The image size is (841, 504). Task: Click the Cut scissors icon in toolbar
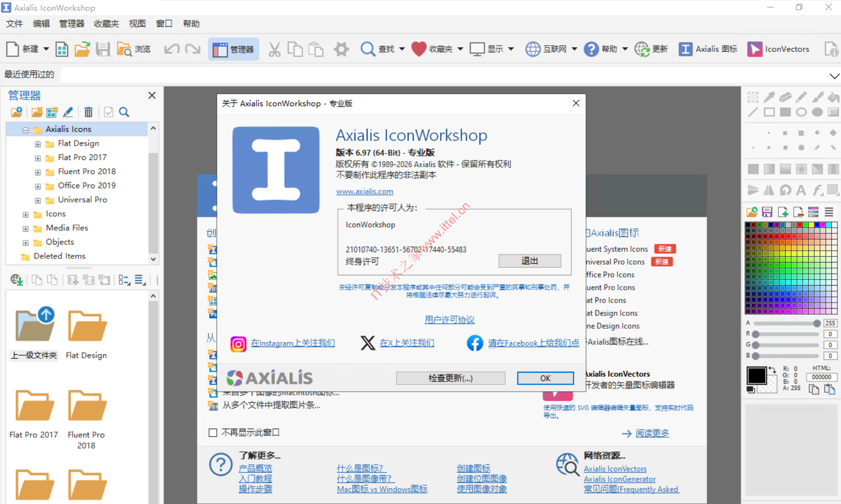pyautogui.click(x=274, y=49)
